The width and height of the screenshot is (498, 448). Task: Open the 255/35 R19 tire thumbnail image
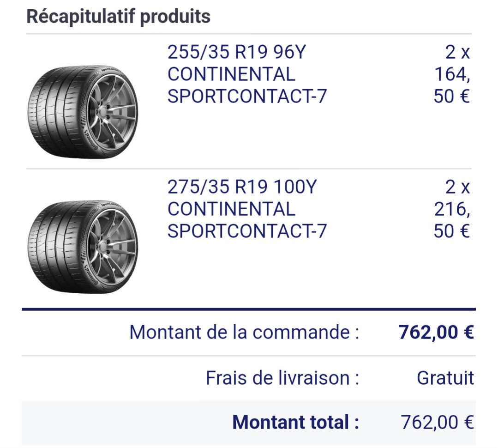[x=83, y=112]
